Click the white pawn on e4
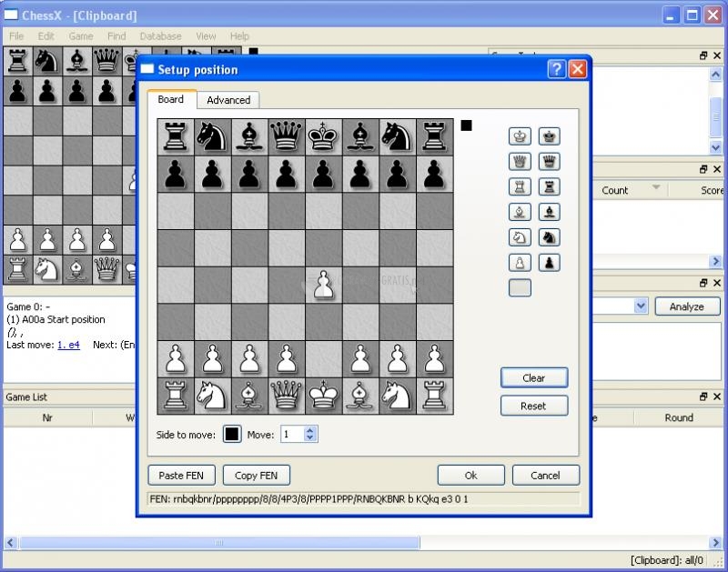 324,285
